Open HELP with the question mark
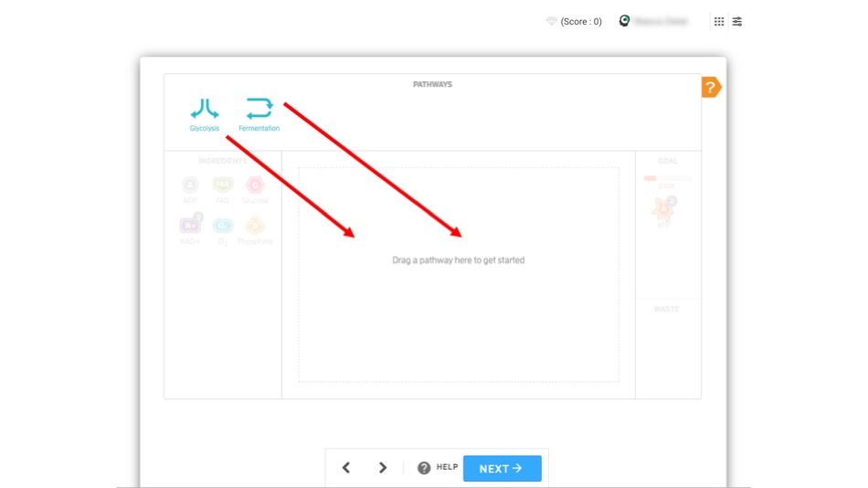 438,468
